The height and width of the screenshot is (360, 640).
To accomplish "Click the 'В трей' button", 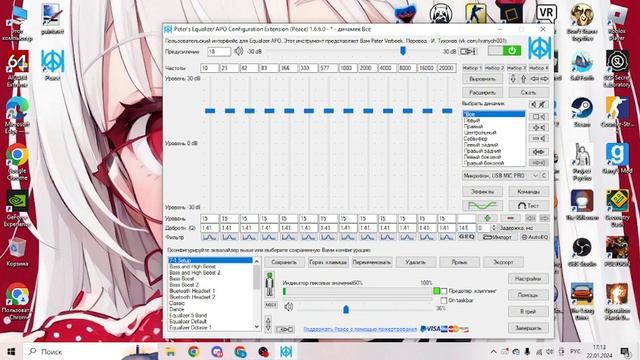I will tap(528, 311).
